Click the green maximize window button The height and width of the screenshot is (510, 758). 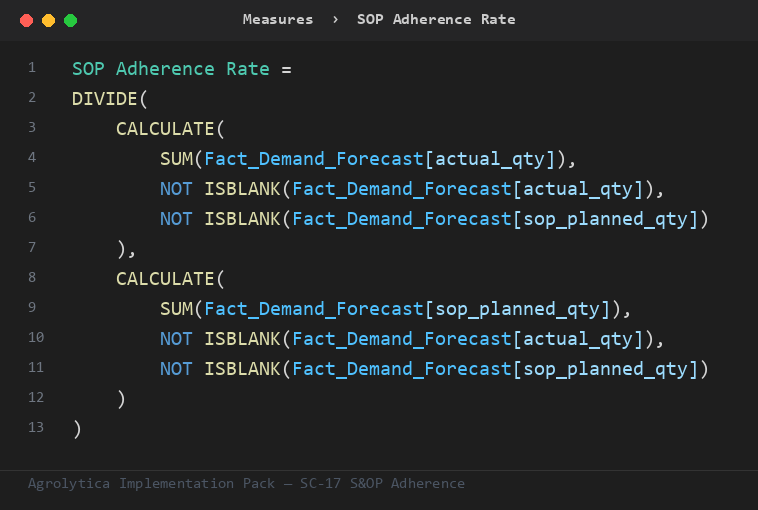(x=71, y=20)
